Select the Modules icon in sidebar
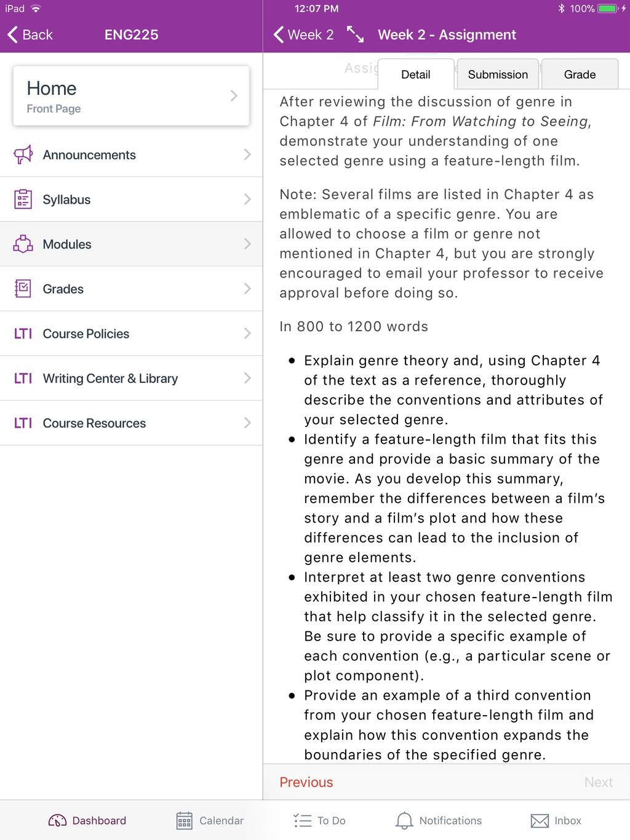 [23, 244]
